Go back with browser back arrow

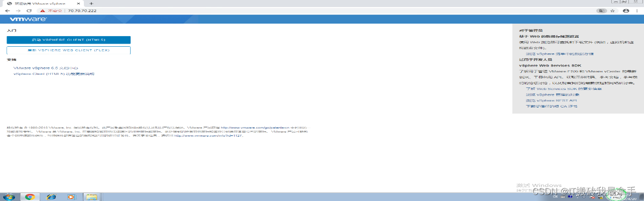point(7,11)
